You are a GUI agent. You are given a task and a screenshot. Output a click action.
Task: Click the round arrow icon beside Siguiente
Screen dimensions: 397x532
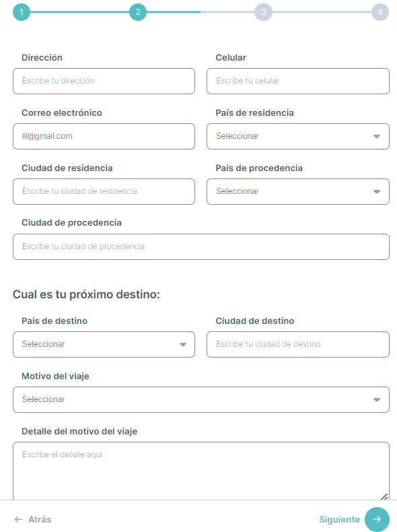(x=377, y=519)
